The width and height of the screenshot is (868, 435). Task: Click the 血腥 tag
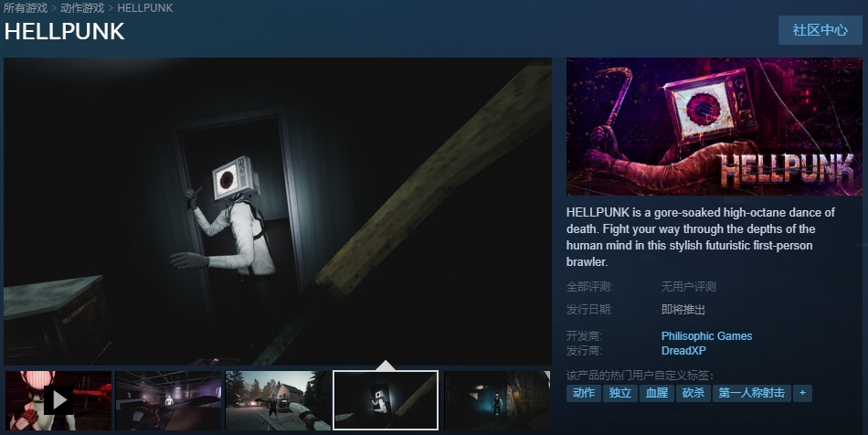click(657, 393)
